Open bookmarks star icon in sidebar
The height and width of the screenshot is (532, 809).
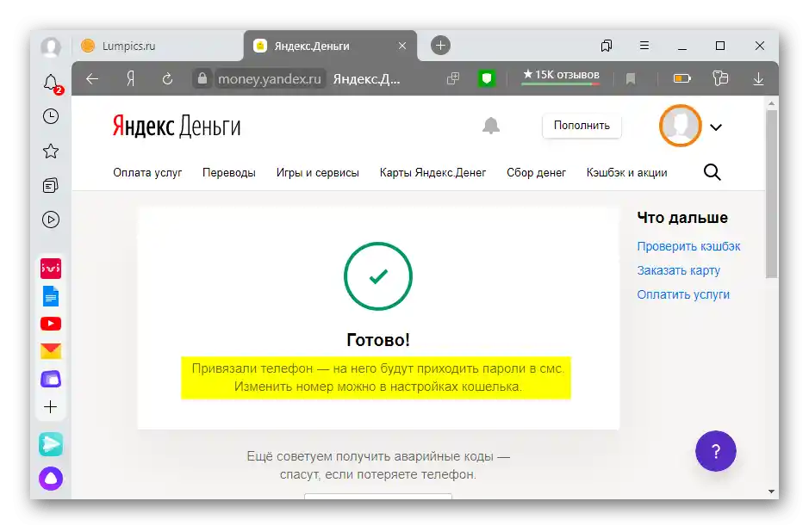(x=51, y=151)
